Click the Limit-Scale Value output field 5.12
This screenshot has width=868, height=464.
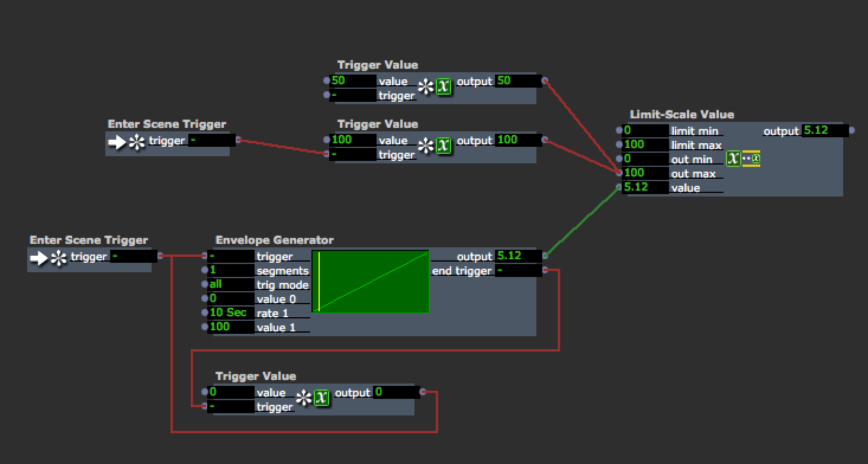[x=825, y=130]
